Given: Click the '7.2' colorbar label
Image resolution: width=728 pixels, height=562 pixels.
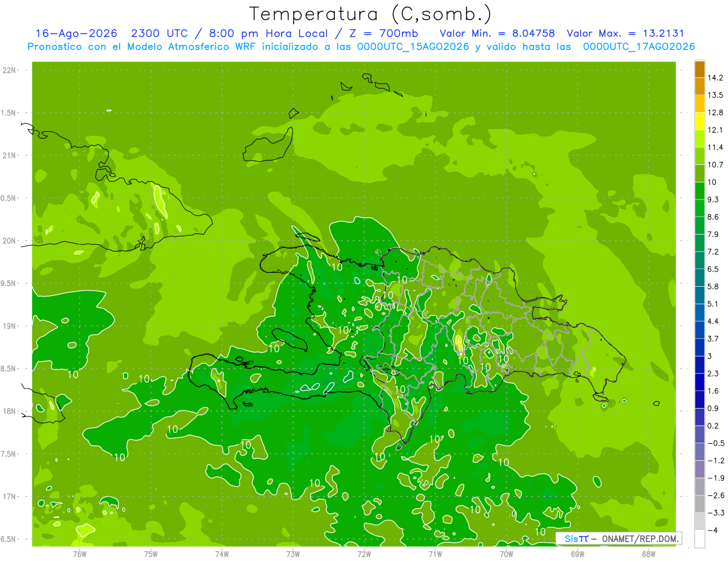Looking at the screenshot, I should (x=713, y=252).
